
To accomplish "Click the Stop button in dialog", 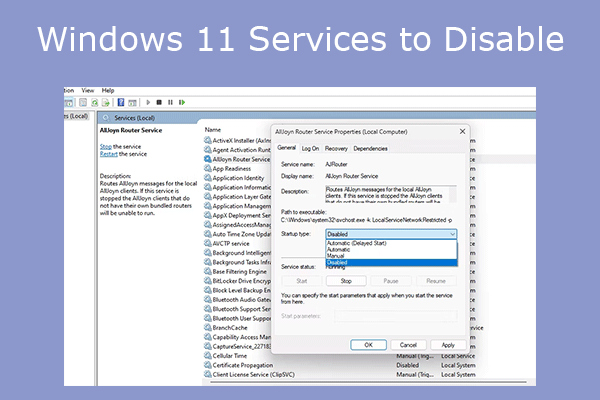I will pyautogui.click(x=346, y=281).
